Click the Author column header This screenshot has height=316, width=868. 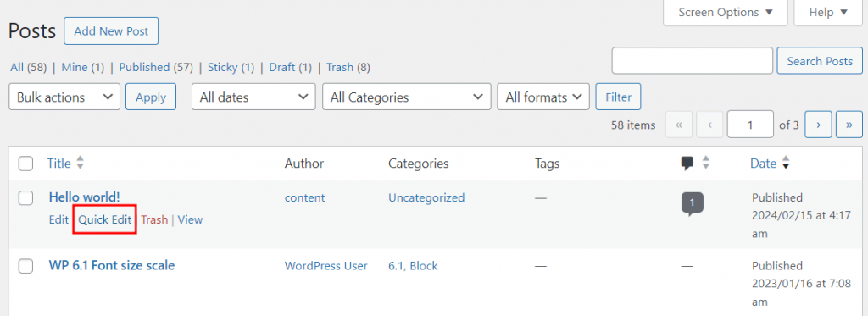[x=304, y=164]
